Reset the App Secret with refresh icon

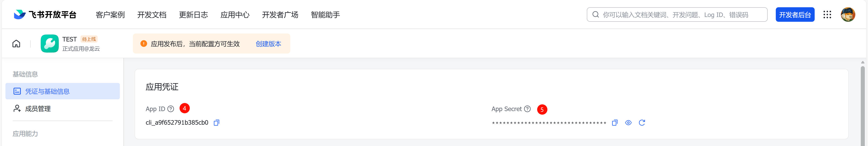pos(642,123)
